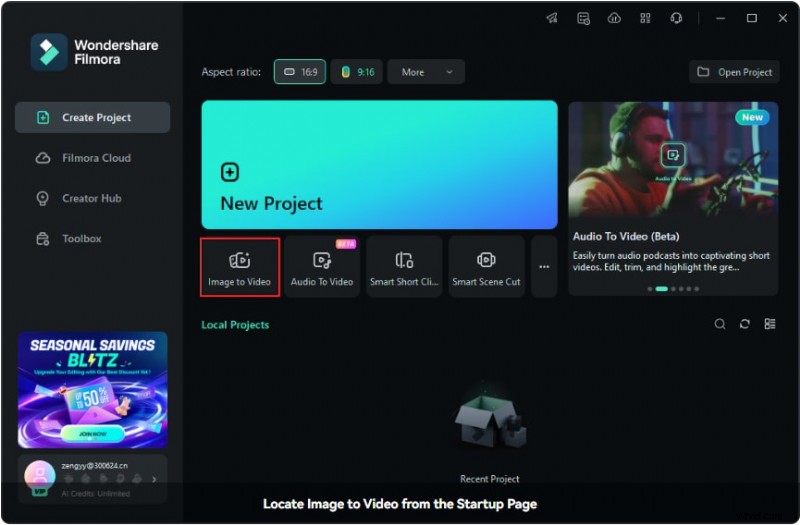Search local projects with the magnifier icon
The image size is (800, 525).
(x=720, y=324)
